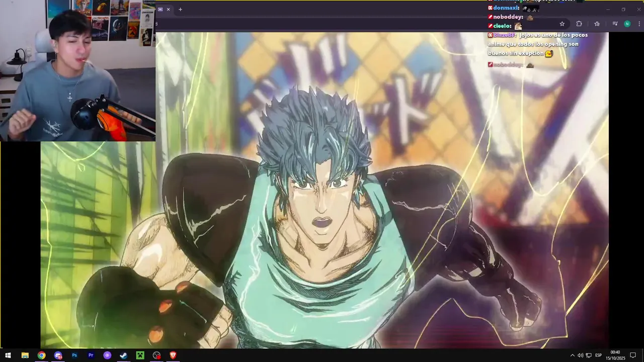Launch Premiere Pro from the taskbar
Image resolution: width=644 pixels, height=362 pixels.
click(91, 355)
